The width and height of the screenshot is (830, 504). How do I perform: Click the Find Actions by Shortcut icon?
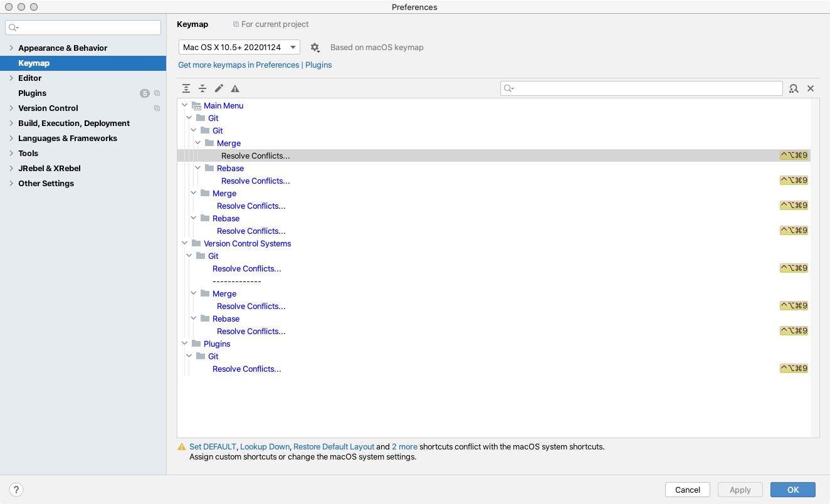794,88
